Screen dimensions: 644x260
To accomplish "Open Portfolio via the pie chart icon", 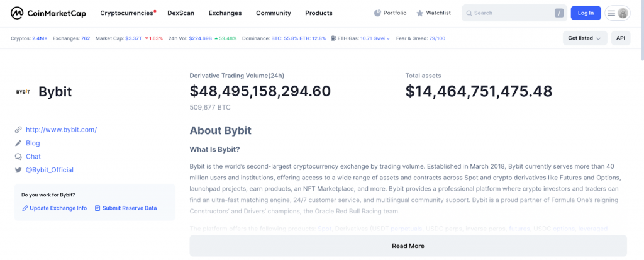I will [x=377, y=13].
